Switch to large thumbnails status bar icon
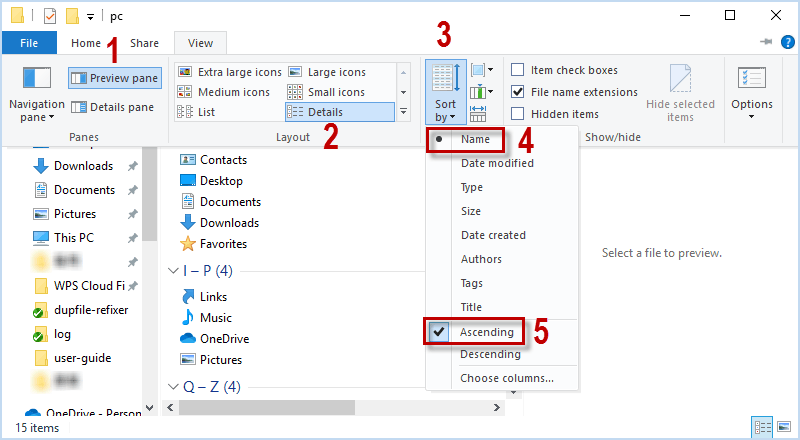 [784, 427]
